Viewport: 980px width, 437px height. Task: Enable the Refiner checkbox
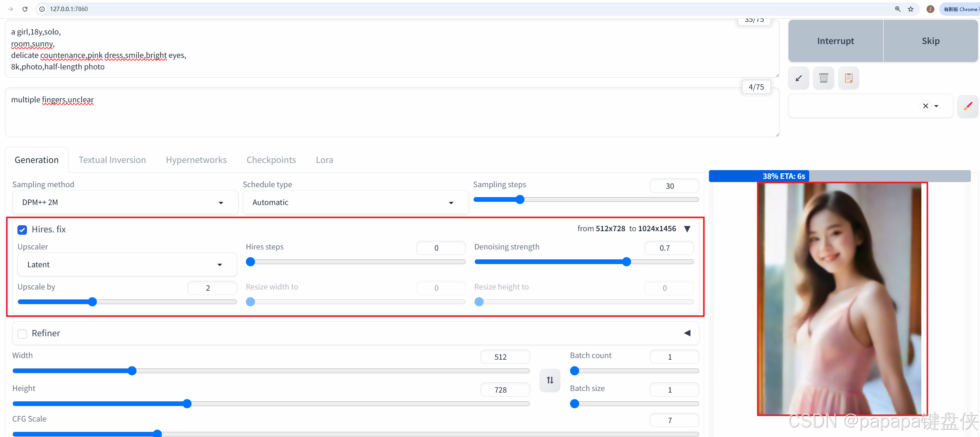tap(22, 333)
